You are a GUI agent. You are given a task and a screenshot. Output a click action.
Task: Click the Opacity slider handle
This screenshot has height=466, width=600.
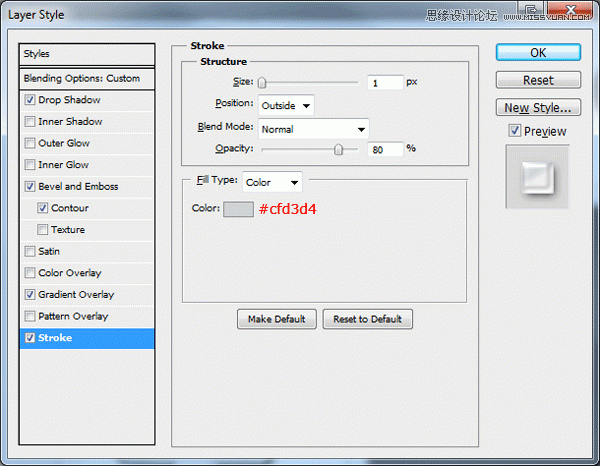coord(338,149)
